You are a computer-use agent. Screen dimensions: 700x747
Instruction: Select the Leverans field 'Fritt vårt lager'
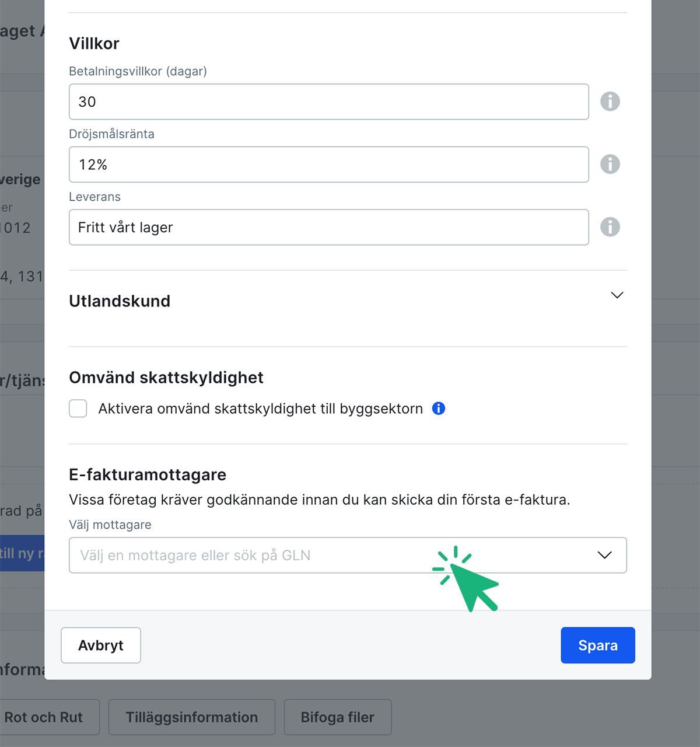[328, 227]
